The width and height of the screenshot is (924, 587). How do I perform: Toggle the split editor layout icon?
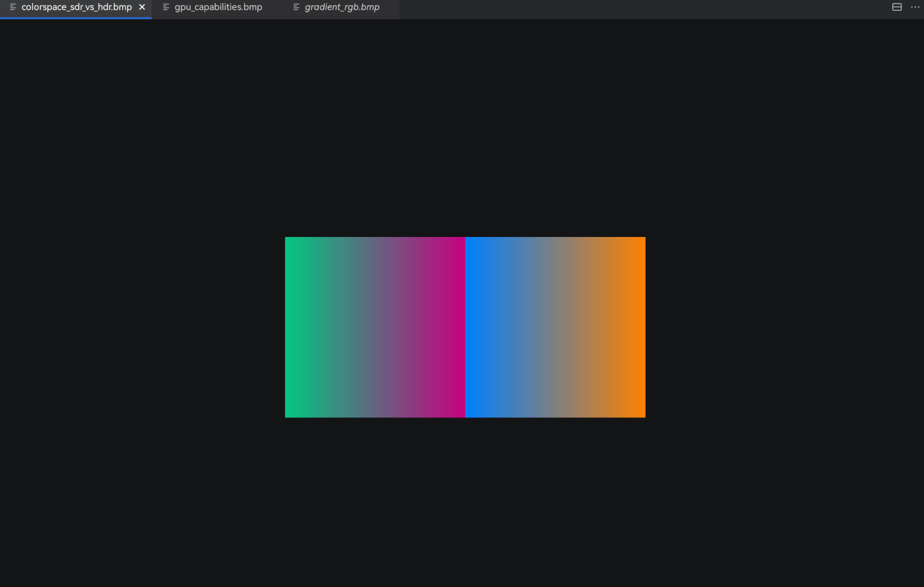(897, 7)
